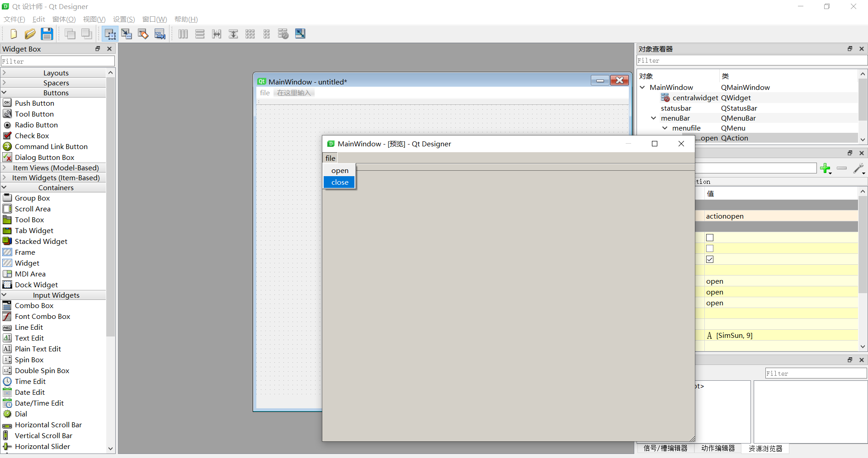Click the resource browser Filter field
Screen dimensions: 868x458
pyautogui.click(x=816, y=373)
